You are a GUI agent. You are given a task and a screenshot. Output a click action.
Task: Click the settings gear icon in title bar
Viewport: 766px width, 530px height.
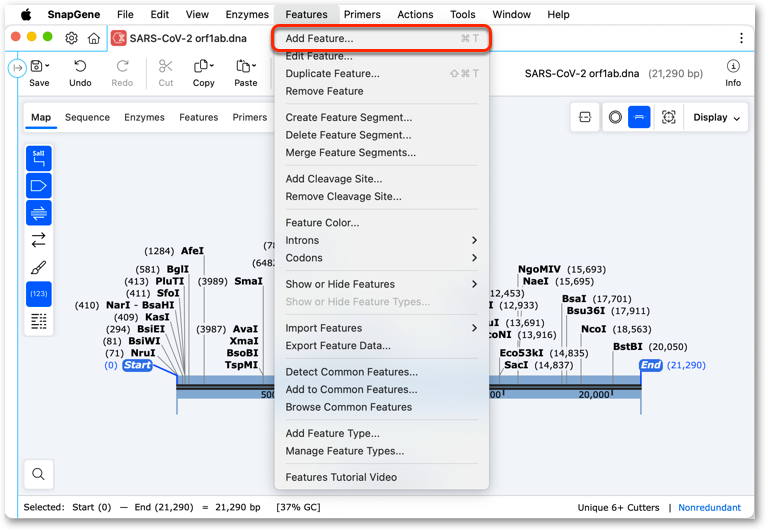[x=71, y=38]
